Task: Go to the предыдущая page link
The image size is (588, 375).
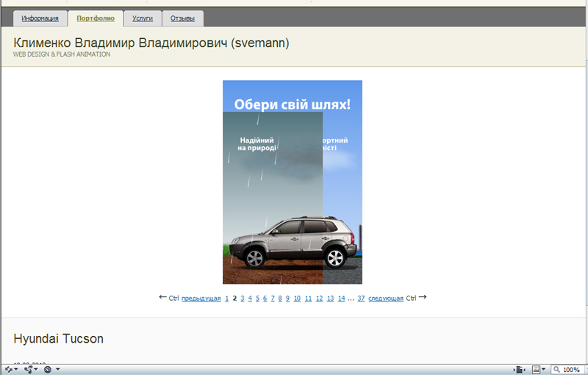Action: (x=201, y=299)
